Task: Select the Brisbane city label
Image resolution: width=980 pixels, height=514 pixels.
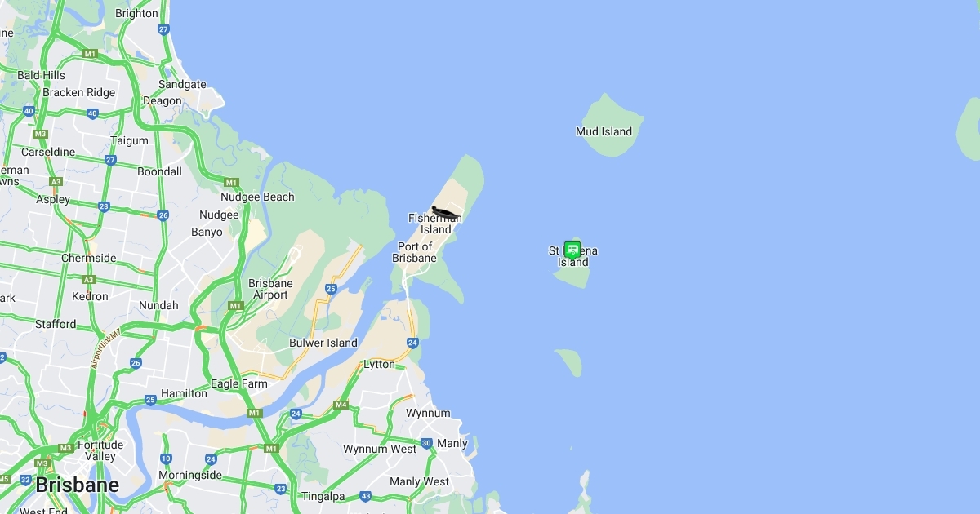Action: pyautogui.click(x=77, y=485)
